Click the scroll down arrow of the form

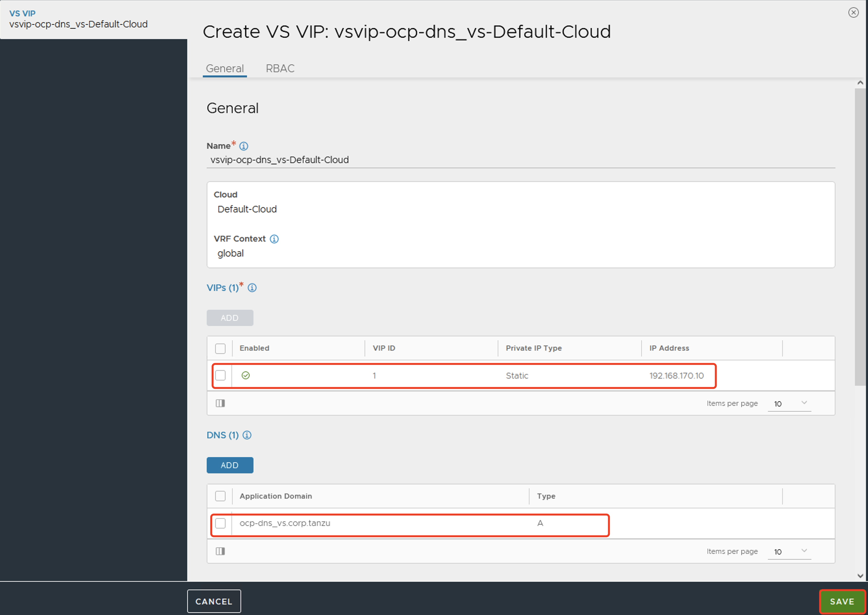tap(860, 576)
